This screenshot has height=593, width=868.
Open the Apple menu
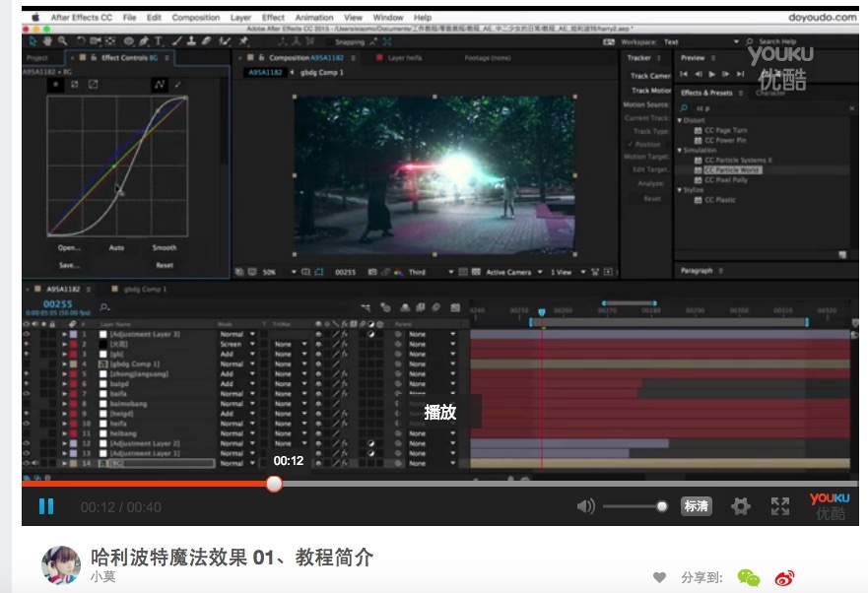tap(34, 17)
